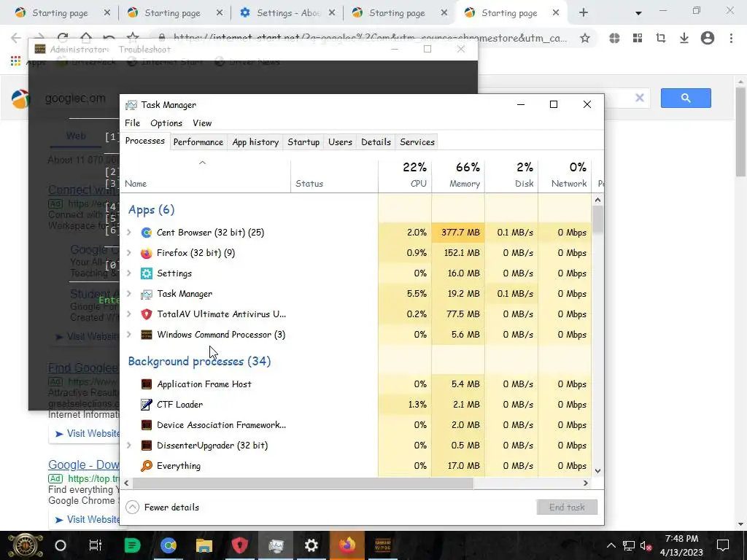Bookmark page with browser star icon
Image resolution: width=747 pixels, height=560 pixels.
[x=585, y=38]
